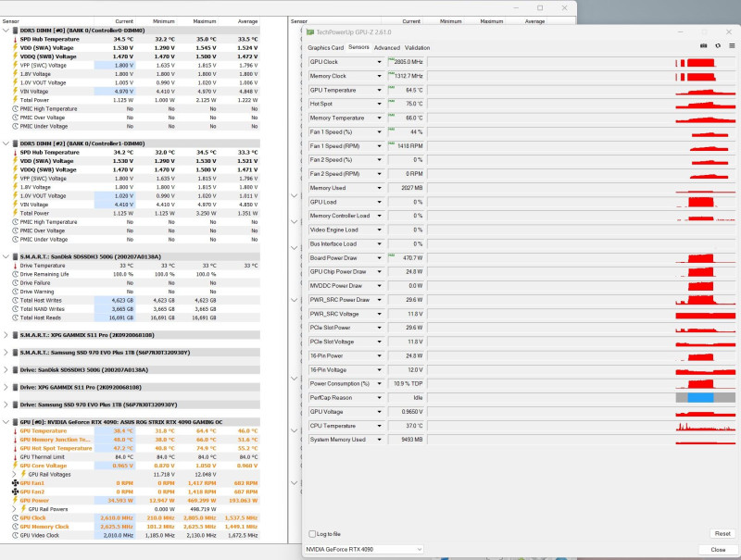Click chip icon of DDR5 DIMM [#0] group
The width and height of the screenshot is (741, 560).
(x=15, y=31)
